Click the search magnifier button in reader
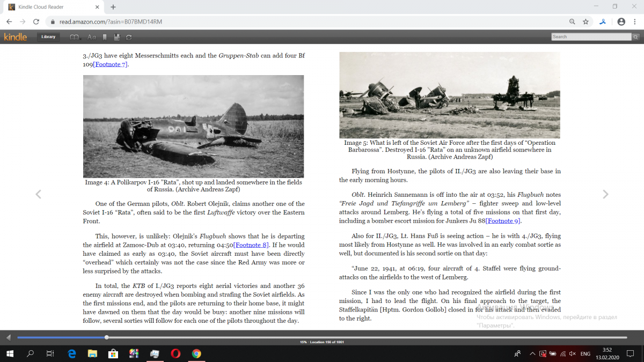 [x=635, y=36]
